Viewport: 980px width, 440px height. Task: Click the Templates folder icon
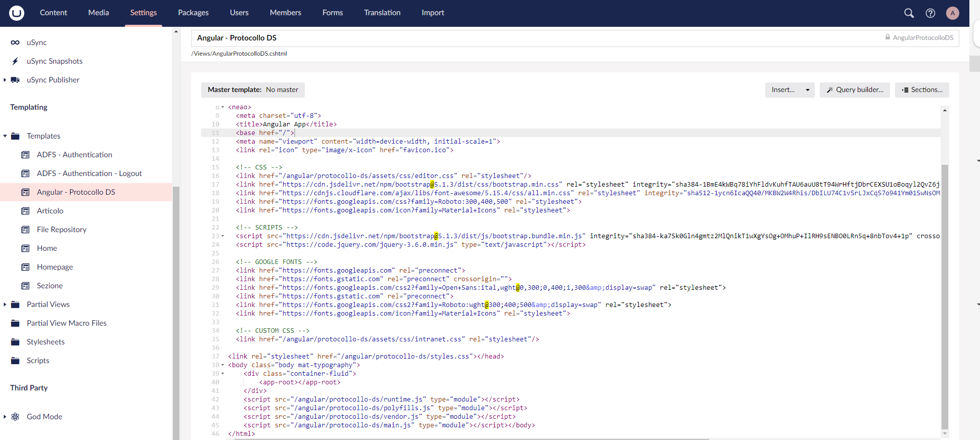[x=15, y=136]
